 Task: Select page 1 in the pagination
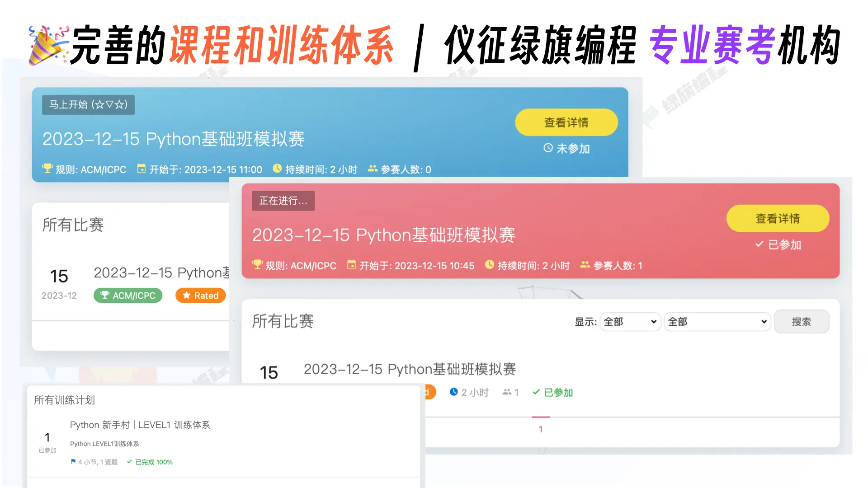[541, 429]
